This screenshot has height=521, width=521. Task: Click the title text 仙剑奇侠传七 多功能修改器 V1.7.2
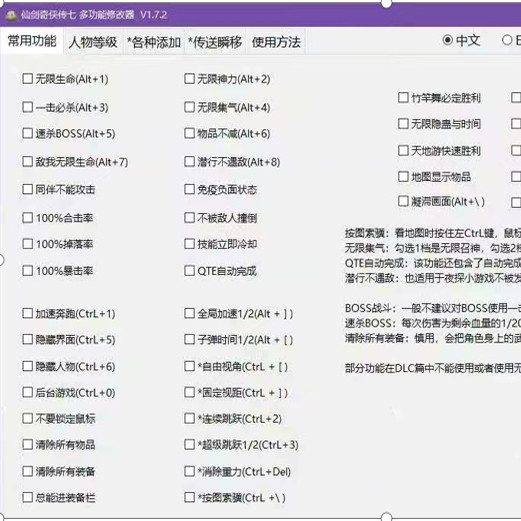tap(94, 15)
